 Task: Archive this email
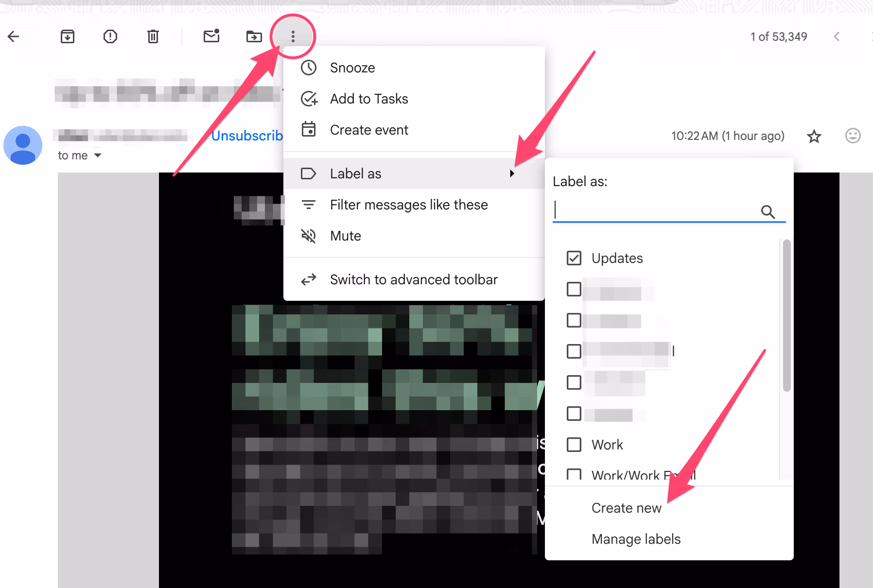(x=67, y=36)
